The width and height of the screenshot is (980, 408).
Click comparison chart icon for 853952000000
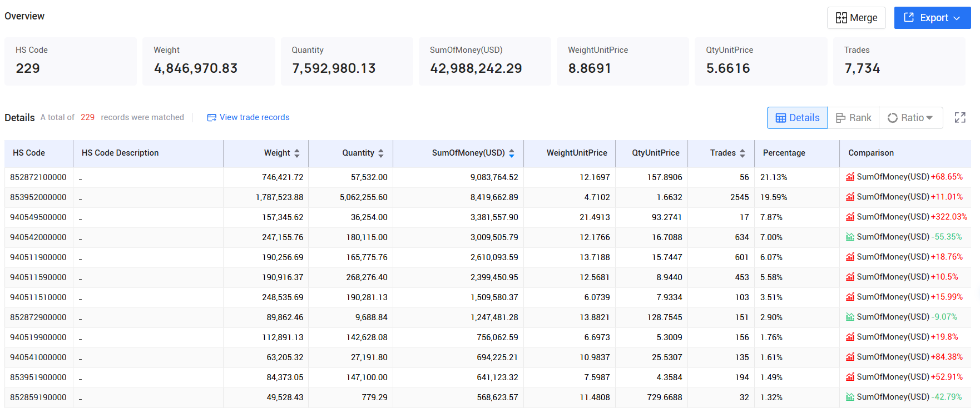click(850, 197)
